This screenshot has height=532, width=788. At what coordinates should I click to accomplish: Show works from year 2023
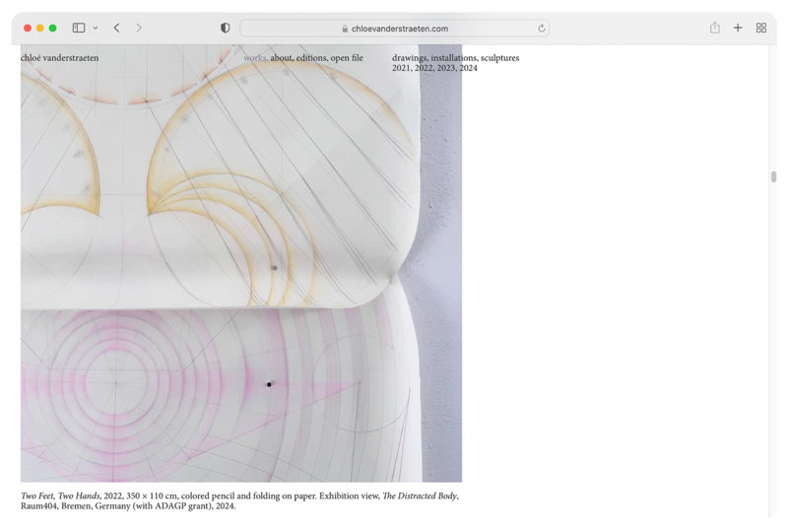[x=447, y=68]
